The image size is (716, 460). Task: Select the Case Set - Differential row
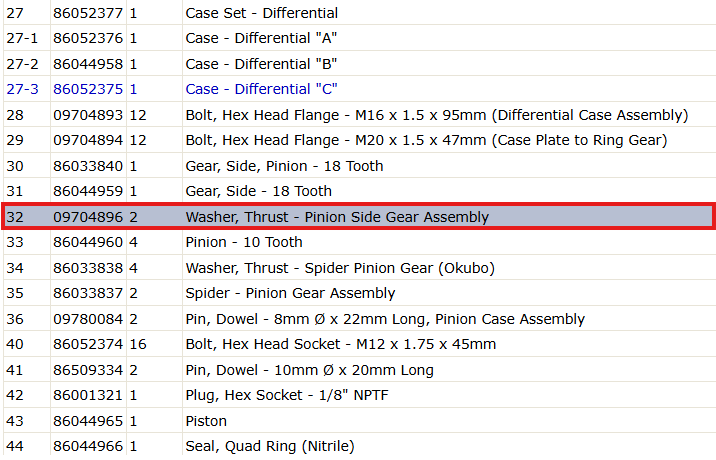pyautogui.click(x=360, y=13)
